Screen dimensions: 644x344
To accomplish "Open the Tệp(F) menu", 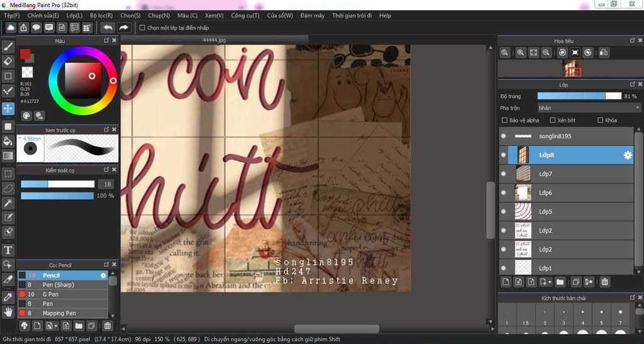I will [x=12, y=16].
